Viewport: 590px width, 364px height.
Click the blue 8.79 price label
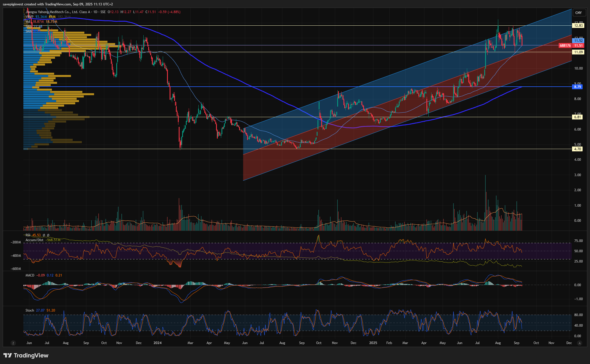coord(577,87)
